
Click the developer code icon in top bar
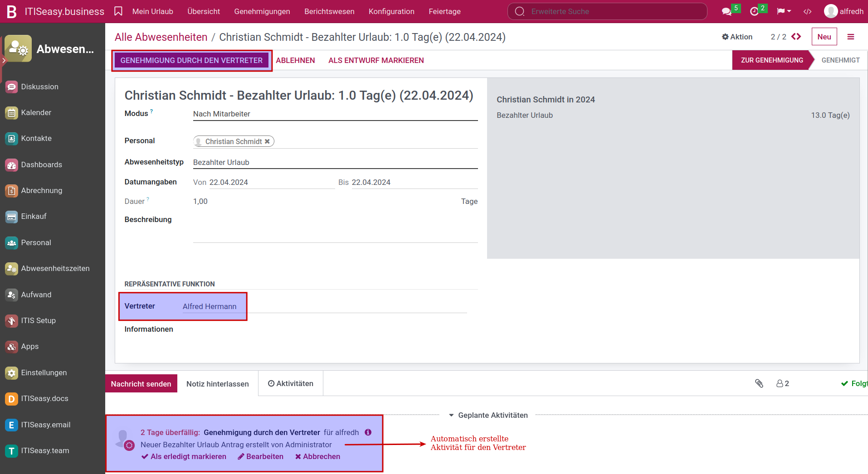pos(807,11)
